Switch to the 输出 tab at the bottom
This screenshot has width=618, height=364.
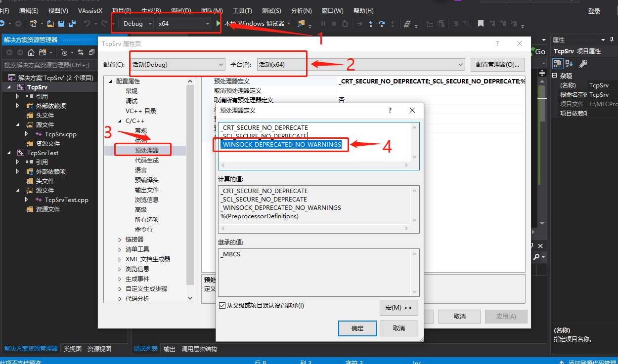pos(169,349)
